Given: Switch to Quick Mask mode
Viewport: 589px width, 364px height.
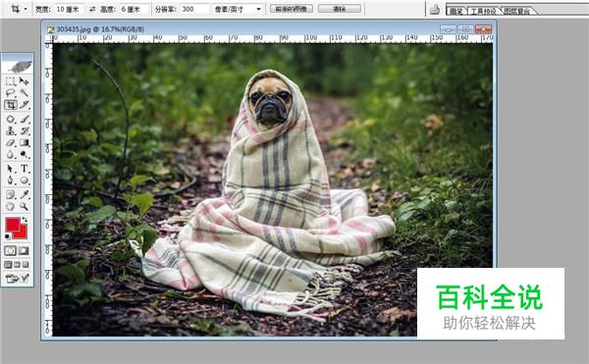Looking at the screenshot, I should pyautogui.click(x=24, y=250).
